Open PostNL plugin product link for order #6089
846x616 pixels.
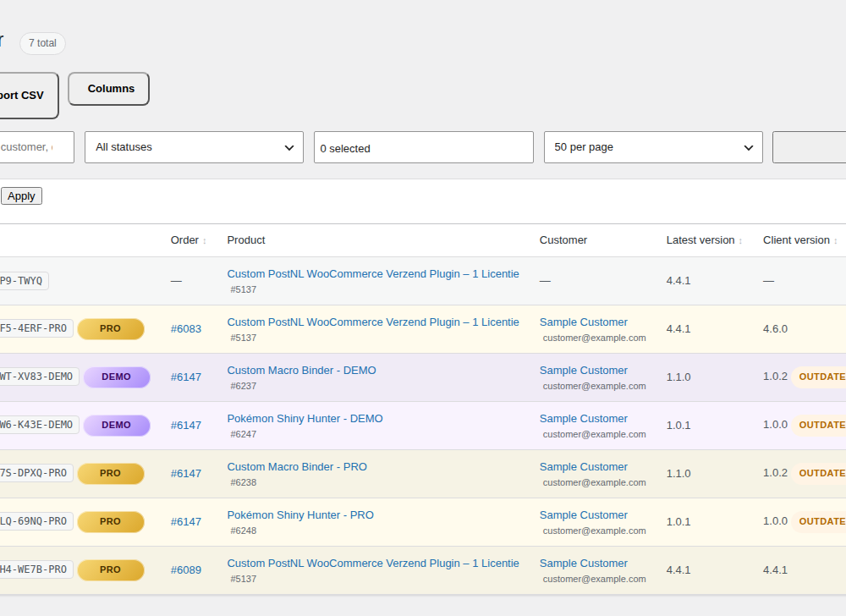[x=373, y=564]
